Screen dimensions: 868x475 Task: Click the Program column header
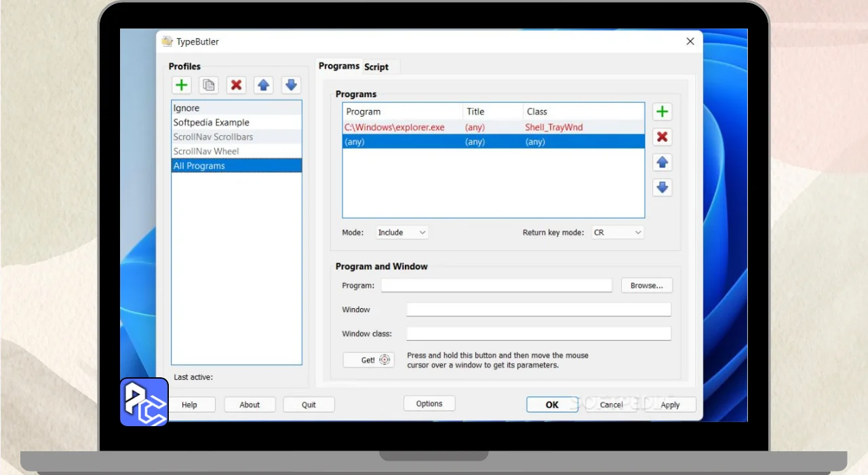403,111
